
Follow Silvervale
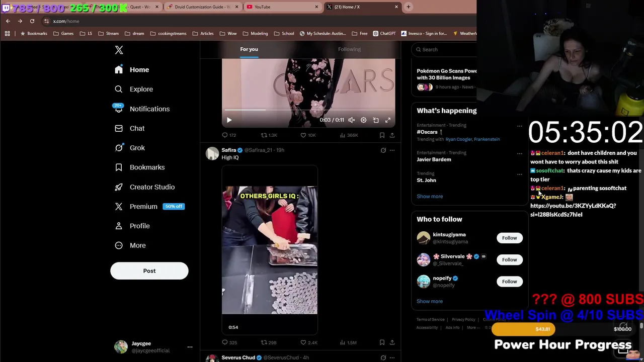coord(509,259)
